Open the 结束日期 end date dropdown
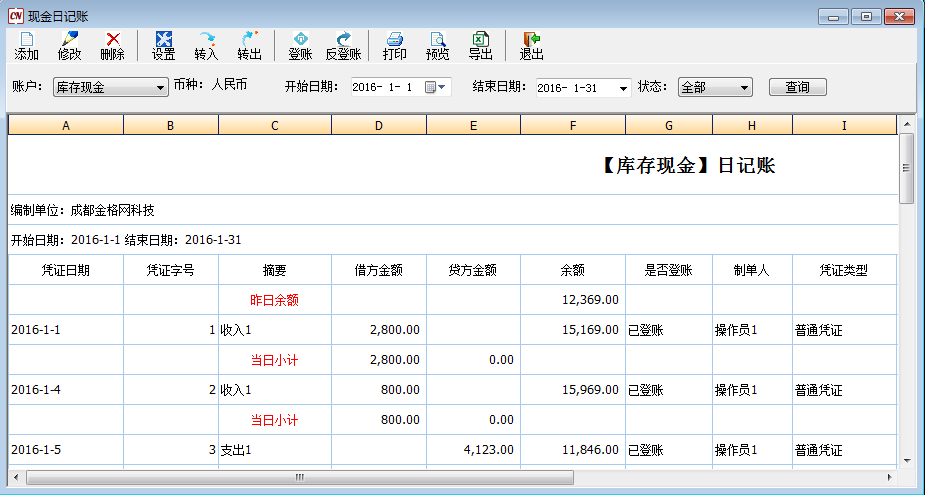The height and width of the screenshot is (495, 925). [x=624, y=88]
